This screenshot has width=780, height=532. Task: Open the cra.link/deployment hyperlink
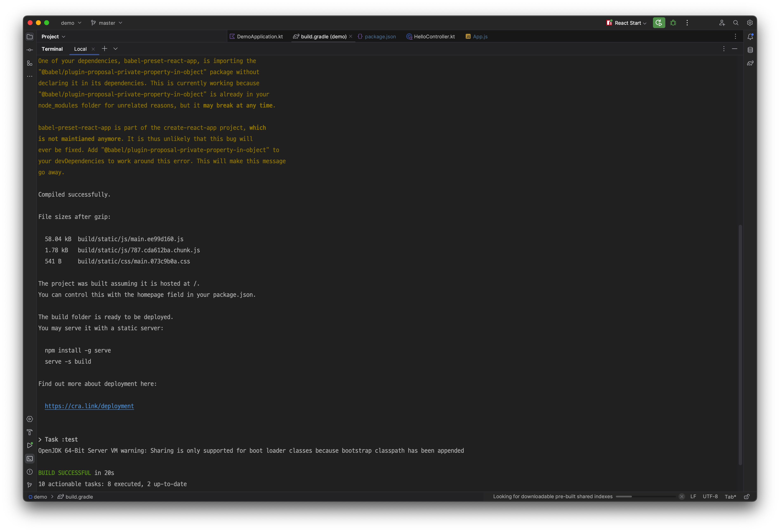[x=89, y=406]
